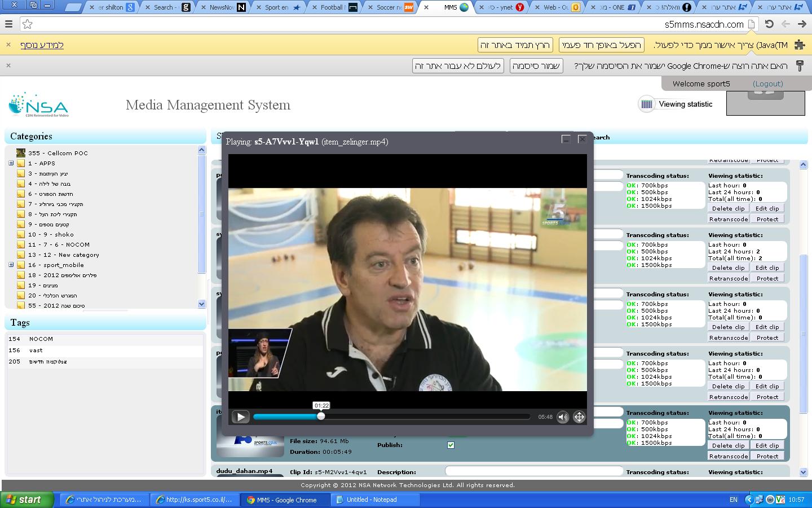Select the NOCOM tag
The image size is (812, 508).
click(x=41, y=339)
